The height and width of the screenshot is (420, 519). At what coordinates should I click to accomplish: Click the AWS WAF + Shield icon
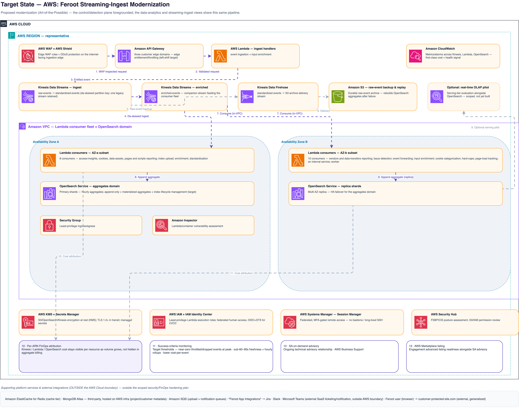coord(28,56)
